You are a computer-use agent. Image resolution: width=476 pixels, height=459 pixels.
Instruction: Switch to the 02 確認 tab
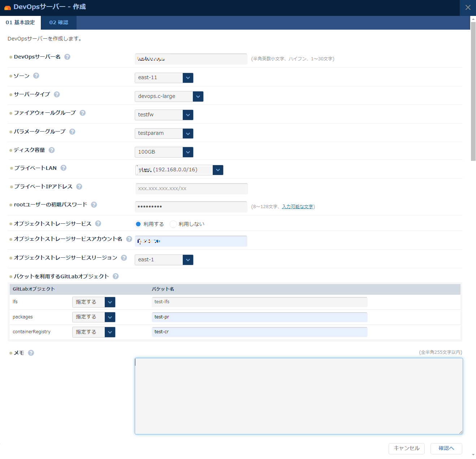click(x=59, y=22)
